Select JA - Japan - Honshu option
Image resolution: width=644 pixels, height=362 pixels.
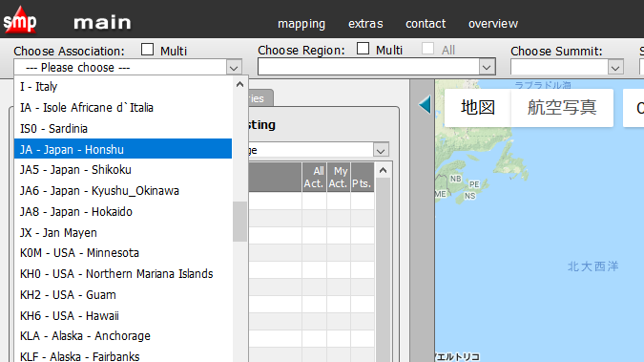(123, 149)
